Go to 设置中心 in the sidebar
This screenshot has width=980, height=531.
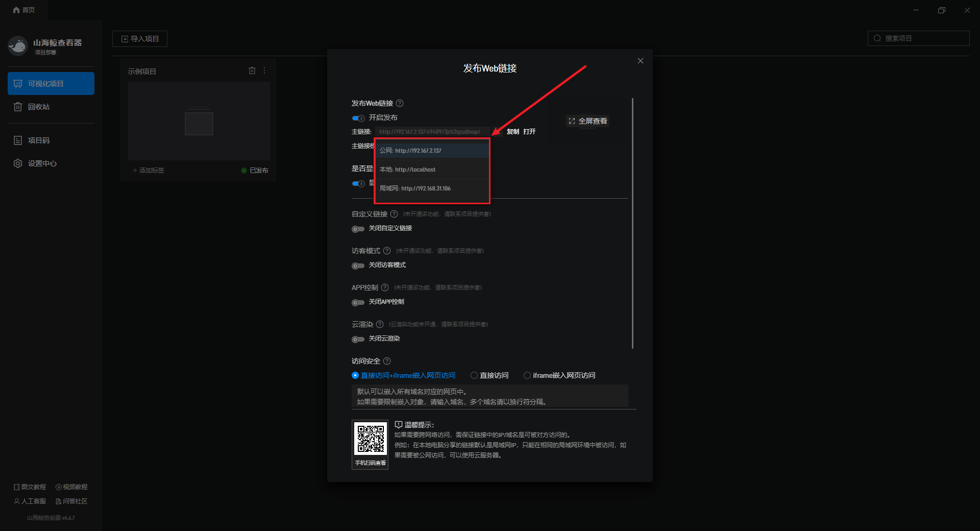42,163
